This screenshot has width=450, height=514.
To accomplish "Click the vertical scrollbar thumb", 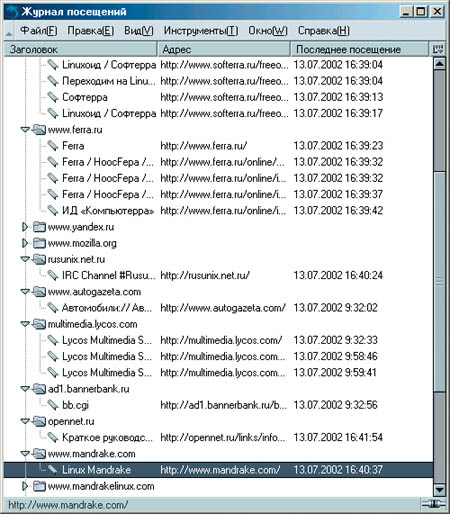I will point(440,282).
